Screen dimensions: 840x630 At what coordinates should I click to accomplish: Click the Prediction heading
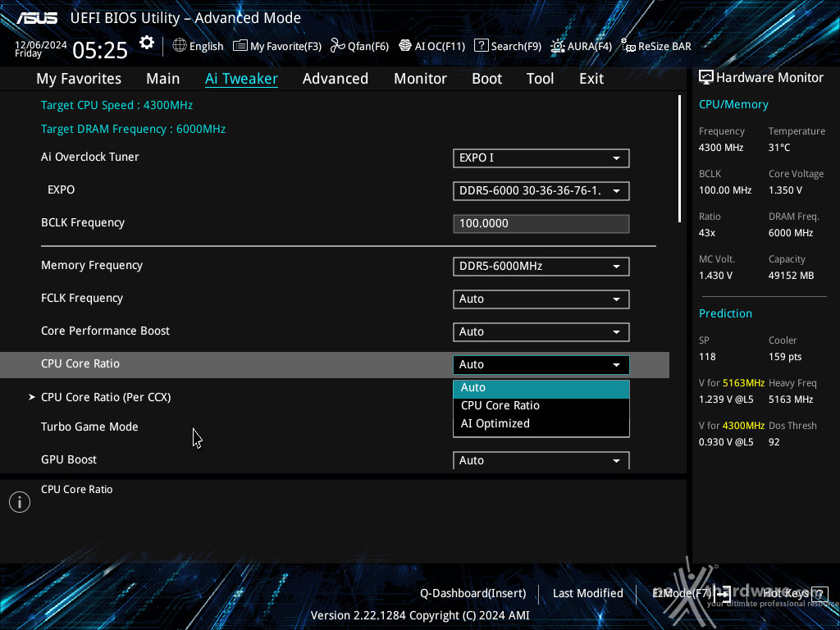click(725, 314)
